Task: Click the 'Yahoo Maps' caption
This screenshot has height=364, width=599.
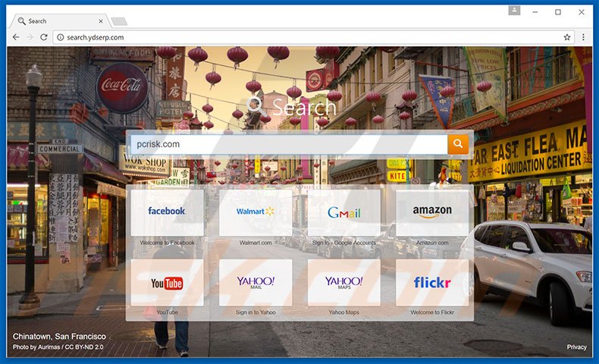Action: click(343, 312)
